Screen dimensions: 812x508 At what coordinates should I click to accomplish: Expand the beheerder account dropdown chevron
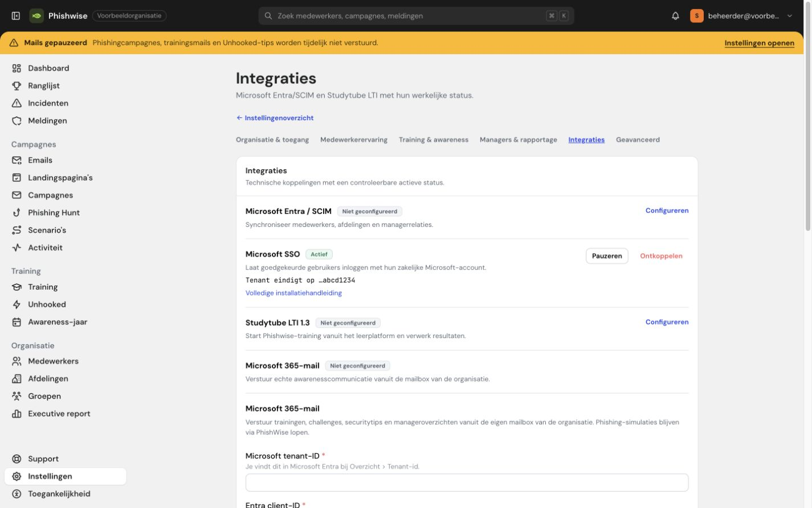pos(790,16)
